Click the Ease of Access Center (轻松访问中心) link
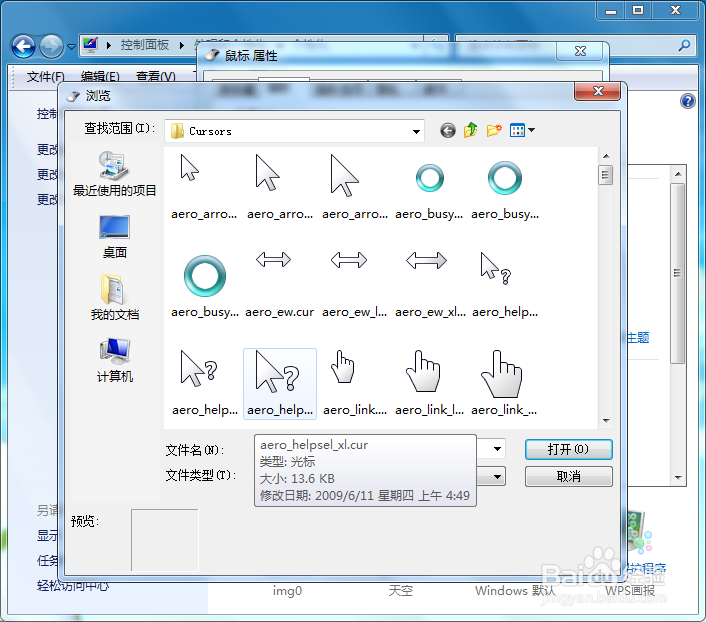 point(73,586)
